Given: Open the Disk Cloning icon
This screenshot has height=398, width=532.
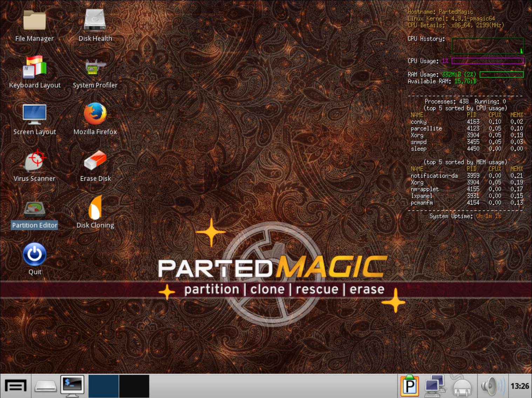Looking at the screenshot, I should (x=95, y=208).
